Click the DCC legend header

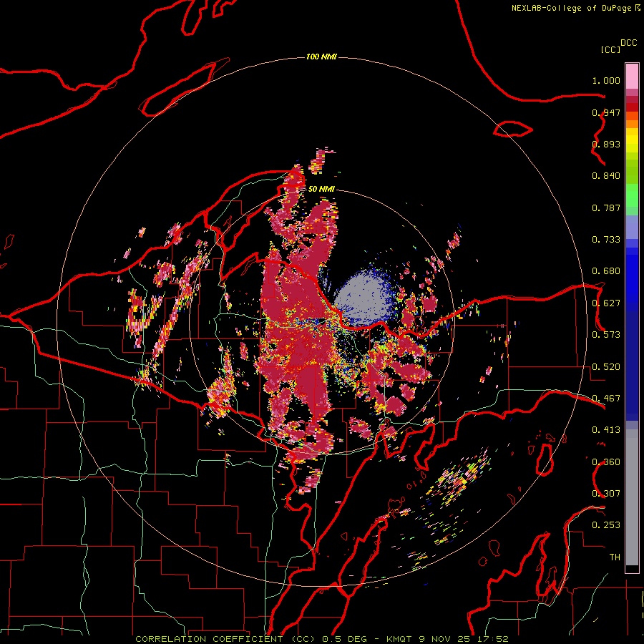coord(628,43)
